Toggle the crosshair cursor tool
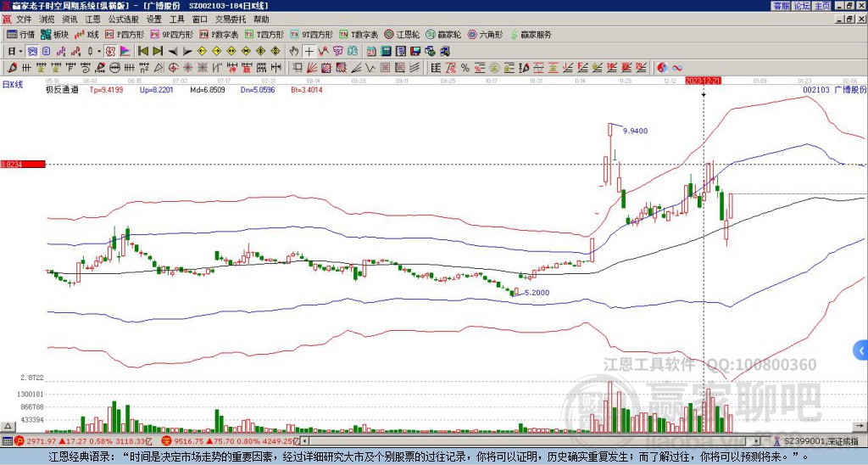Image resolution: width=868 pixels, height=465 pixels. tap(309, 52)
